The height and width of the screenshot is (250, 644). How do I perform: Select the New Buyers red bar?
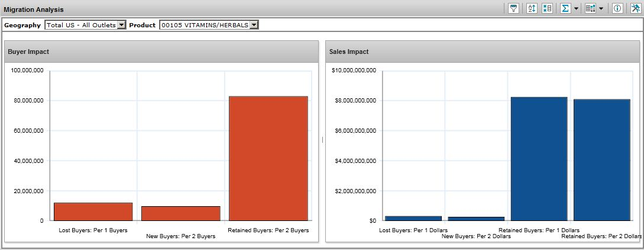[x=180, y=213]
